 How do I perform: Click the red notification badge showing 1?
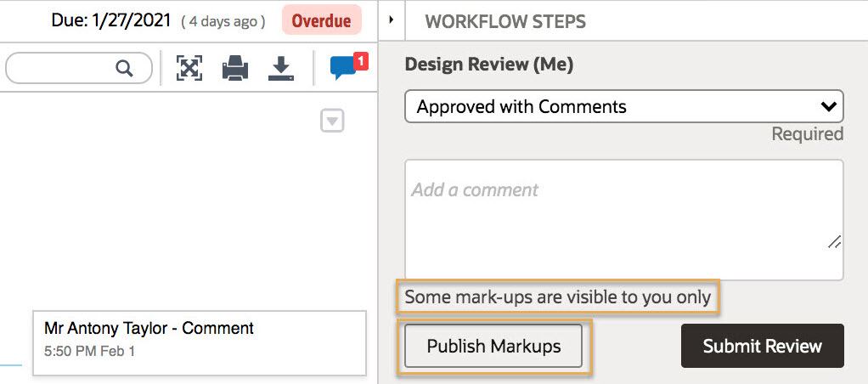(360, 61)
